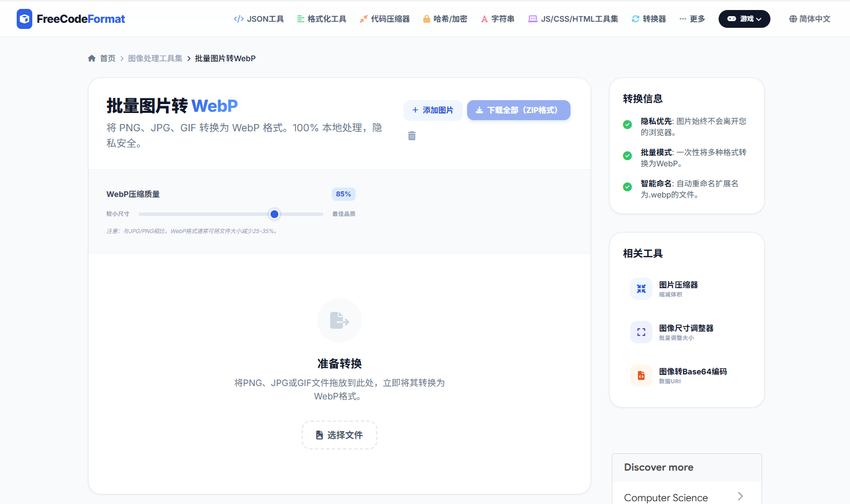
Task: Click the trash delete icon
Action: 412,136
